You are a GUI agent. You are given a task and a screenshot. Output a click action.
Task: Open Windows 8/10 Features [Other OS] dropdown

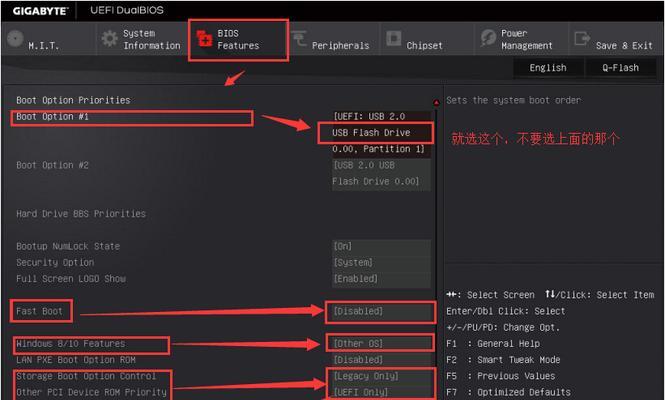point(381,344)
